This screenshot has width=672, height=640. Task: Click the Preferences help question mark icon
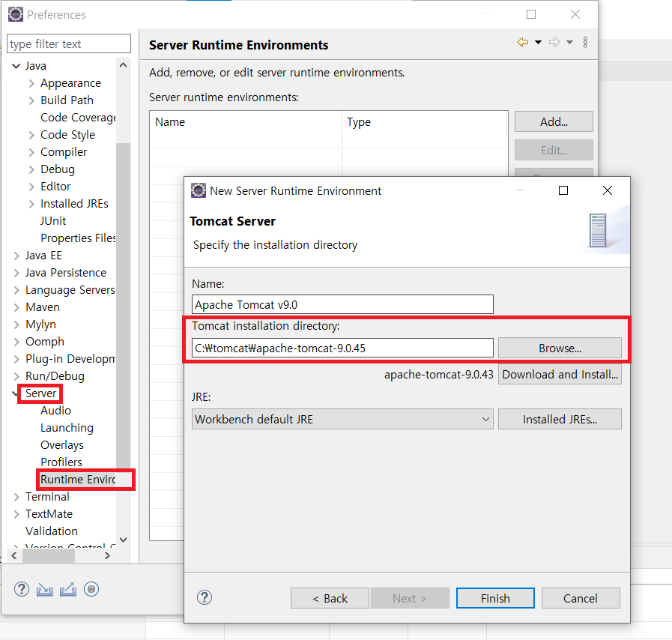click(x=22, y=590)
